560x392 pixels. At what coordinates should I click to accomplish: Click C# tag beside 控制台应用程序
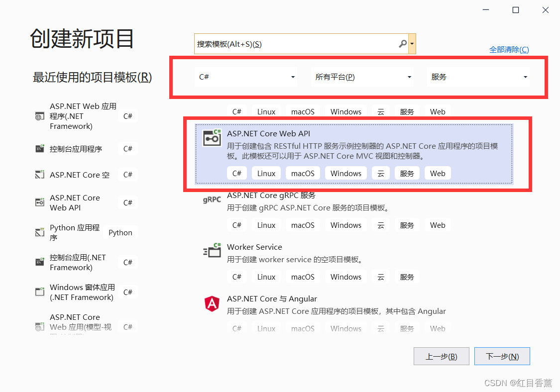coord(128,149)
